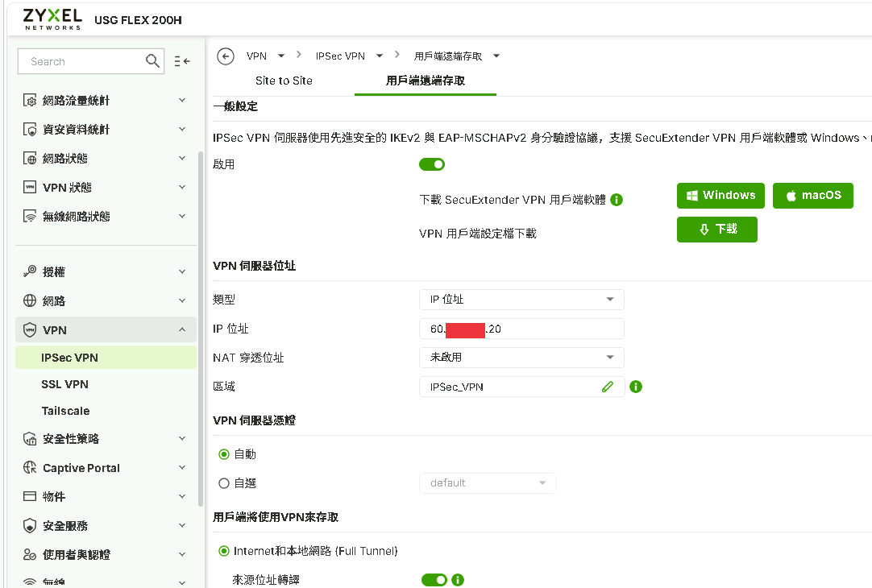This screenshot has height=588, width=872.
Task: Select Internet和本地網路 (Full Tunnel) radio
Action: tap(224, 551)
